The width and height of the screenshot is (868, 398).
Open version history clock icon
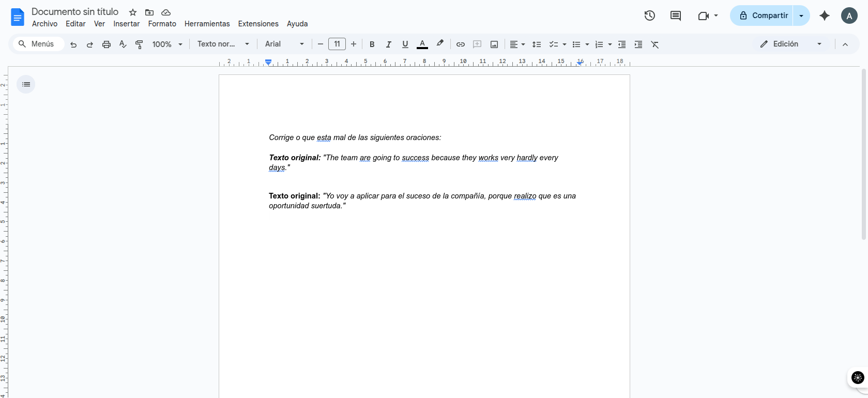click(x=650, y=16)
